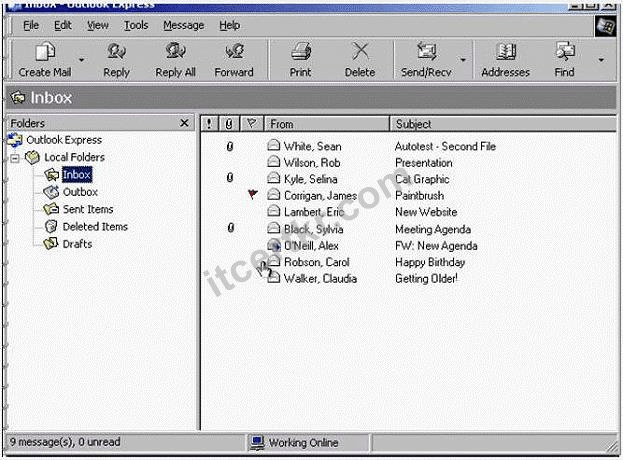The image size is (623, 460).
Task: Click the Happy Birthday subject
Action: click(430, 262)
